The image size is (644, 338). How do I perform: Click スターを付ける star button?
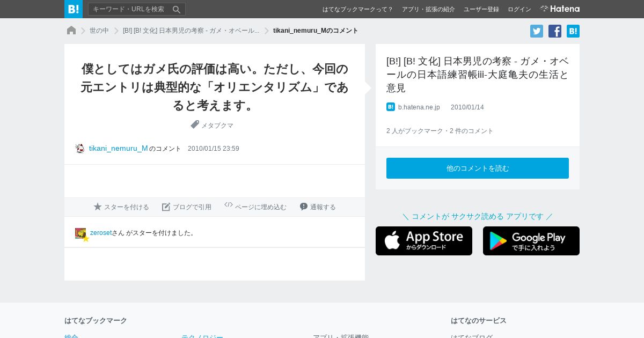click(x=121, y=207)
